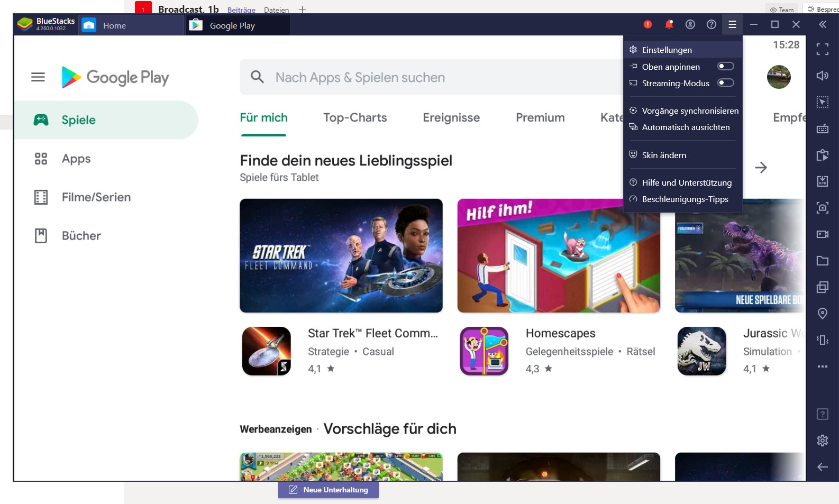Collapse the BlueStacks hamburger dropdown menu
This screenshot has height=504, width=839.
732,24
